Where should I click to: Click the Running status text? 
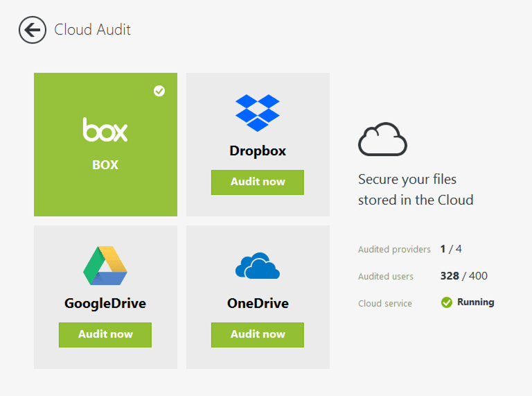click(x=475, y=302)
